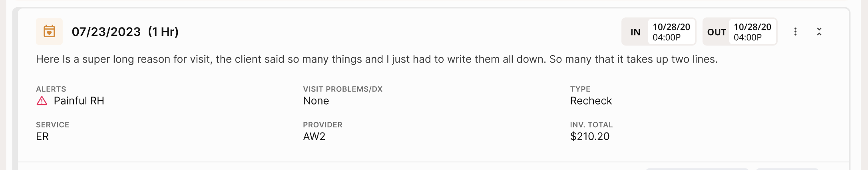868x170 pixels.
Task: Click the INV. TOTAL label
Action: 591,125
